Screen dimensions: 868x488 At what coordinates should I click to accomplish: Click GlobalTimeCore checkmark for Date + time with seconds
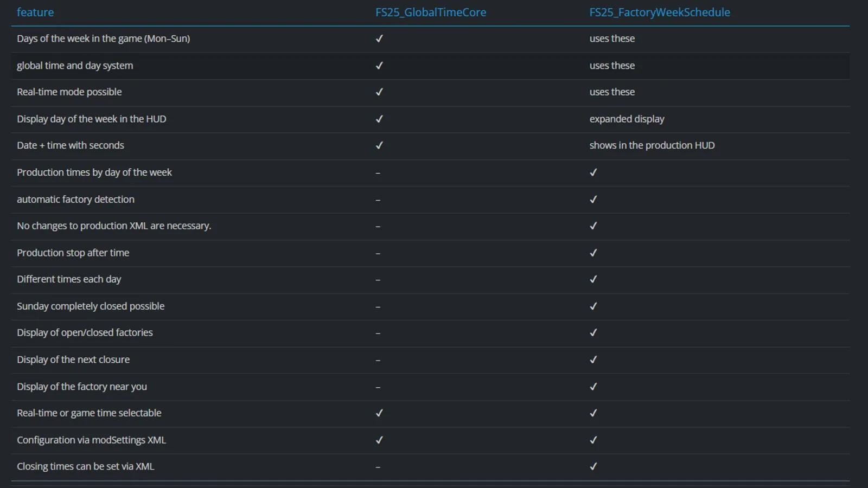point(379,145)
